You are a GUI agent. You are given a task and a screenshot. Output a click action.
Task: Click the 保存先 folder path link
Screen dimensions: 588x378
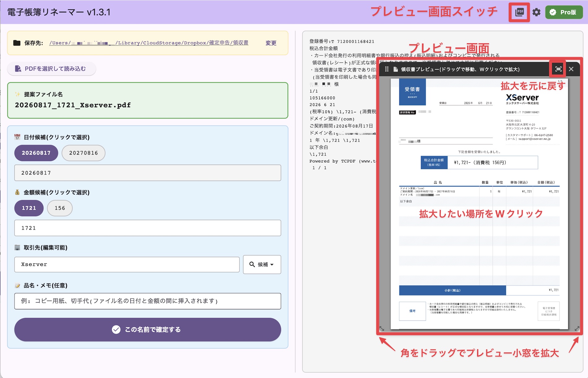tap(149, 43)
